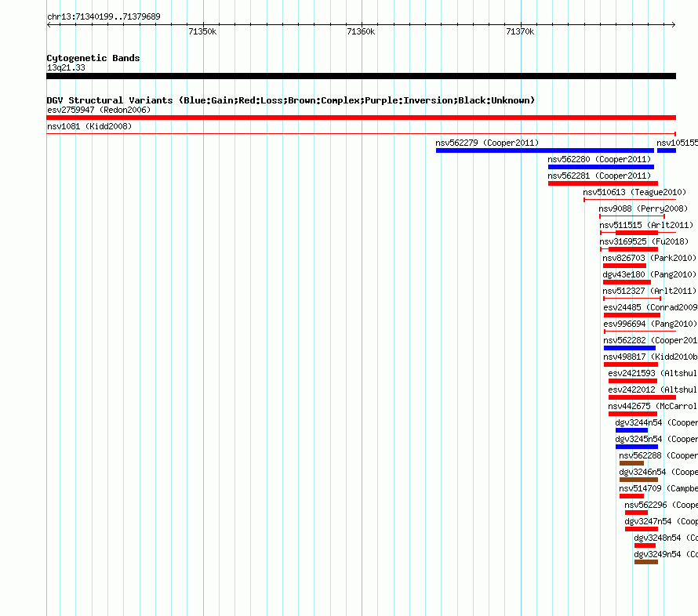The width and height of the screenshot is (698, 616).
Task: Open nsv562279 (Cooper2011) gain variant label
Action: [x=487, y=143]
